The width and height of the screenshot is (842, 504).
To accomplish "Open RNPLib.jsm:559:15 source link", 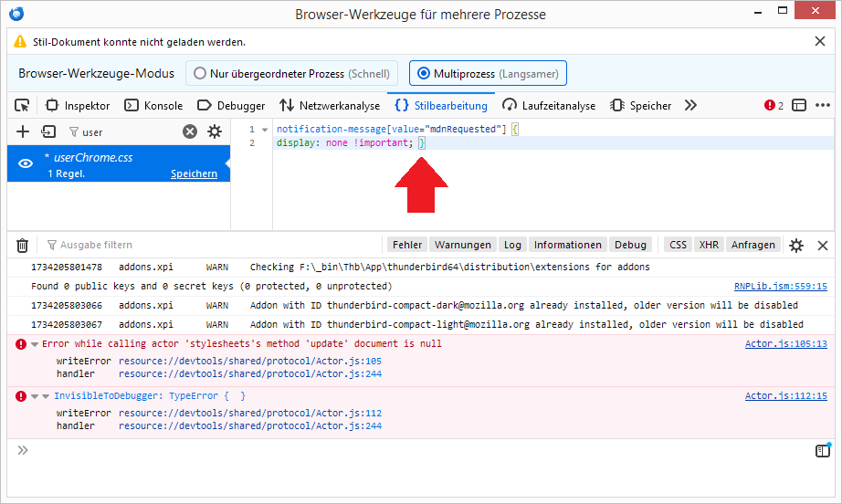I will coord(780,286).
